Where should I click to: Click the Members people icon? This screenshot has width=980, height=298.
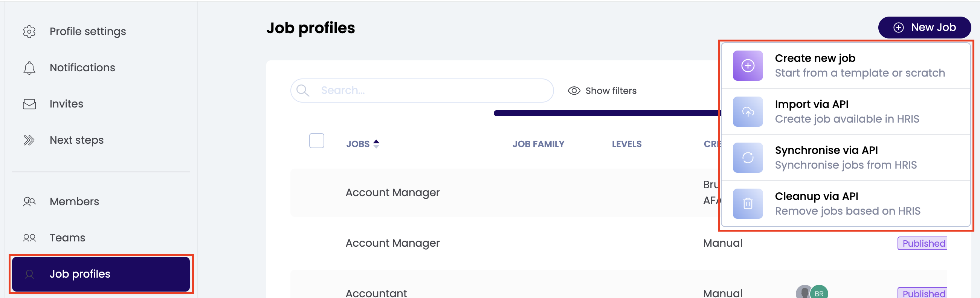pos(29,201)
